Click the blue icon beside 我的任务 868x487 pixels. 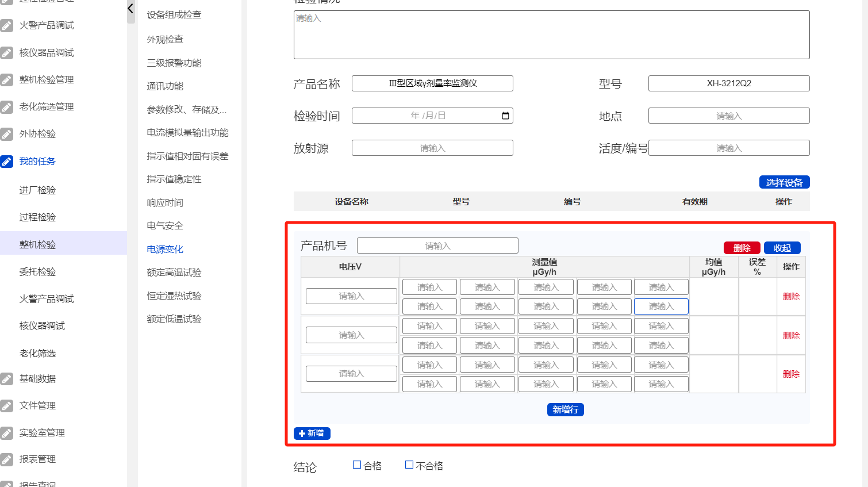pos(7,162)
